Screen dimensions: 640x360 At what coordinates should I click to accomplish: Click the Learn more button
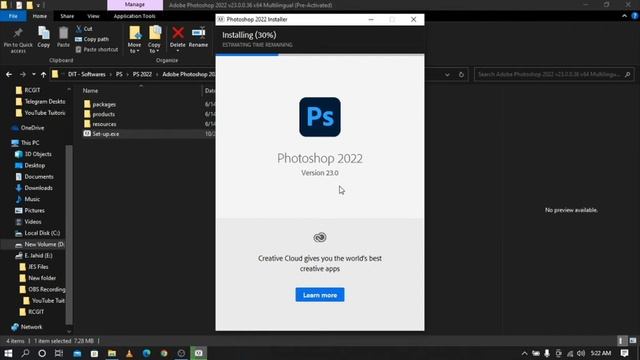(320, 295)
